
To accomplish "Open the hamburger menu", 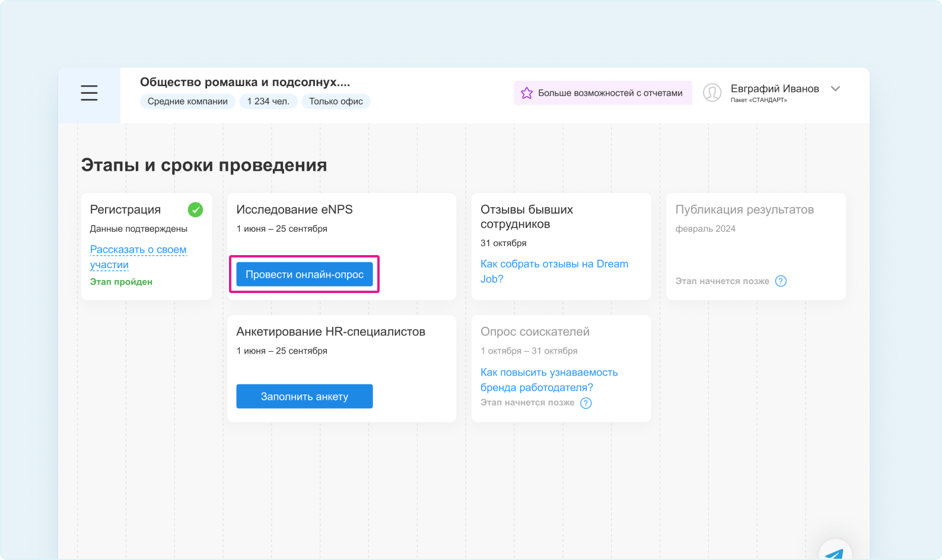I will (89, 93).
